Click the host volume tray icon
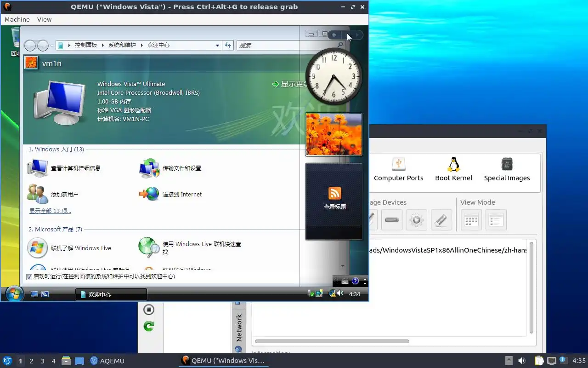 (522, 361)
